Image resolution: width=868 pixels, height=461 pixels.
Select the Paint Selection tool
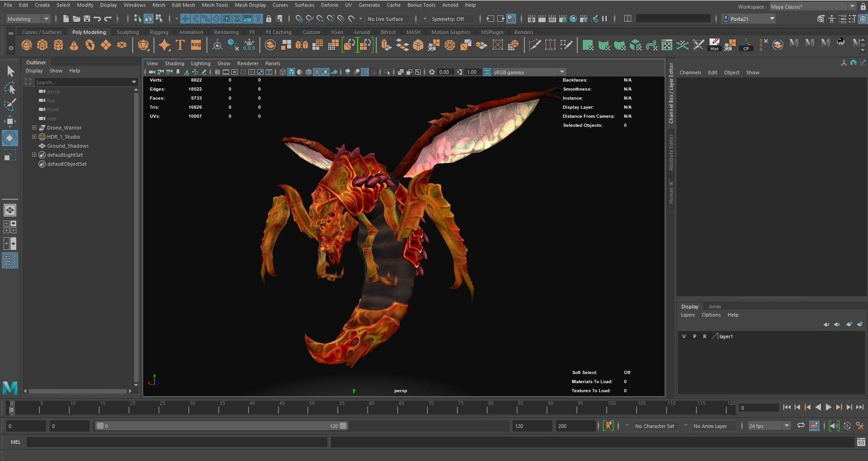[10, 104]
